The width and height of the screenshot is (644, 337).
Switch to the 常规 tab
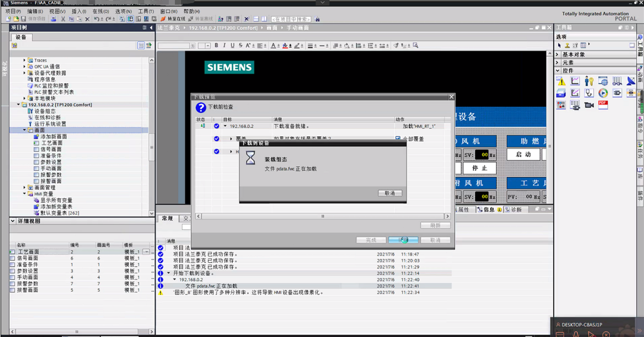point(167,219)
